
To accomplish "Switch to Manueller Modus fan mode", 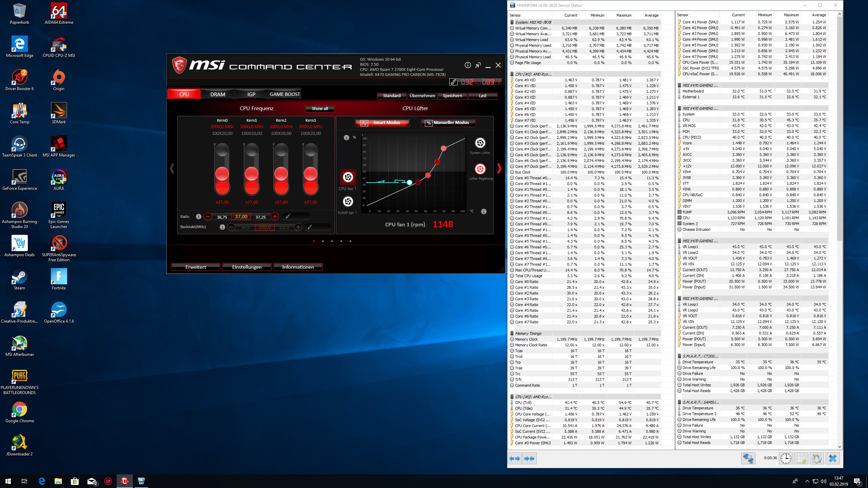I will click(448, 123).
